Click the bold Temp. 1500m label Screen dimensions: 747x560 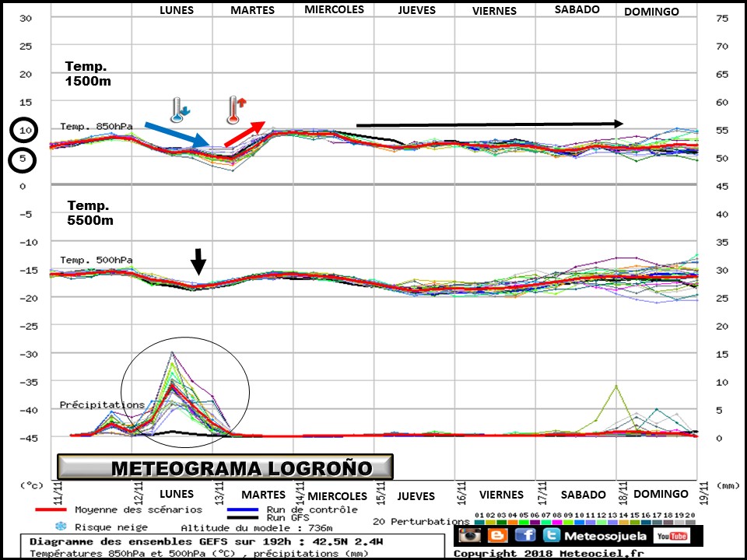[88, 73]
